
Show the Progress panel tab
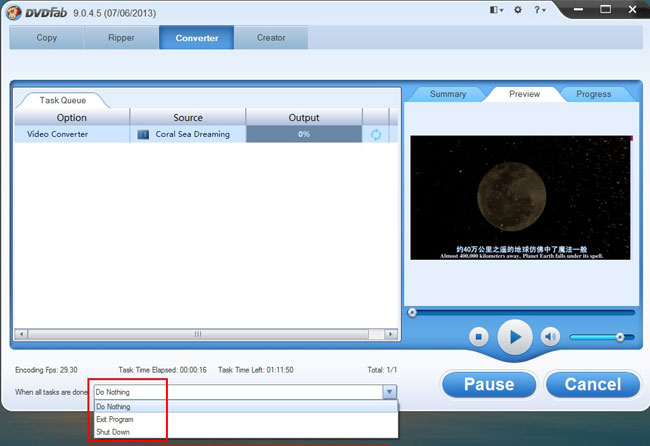tap(593, 94)
